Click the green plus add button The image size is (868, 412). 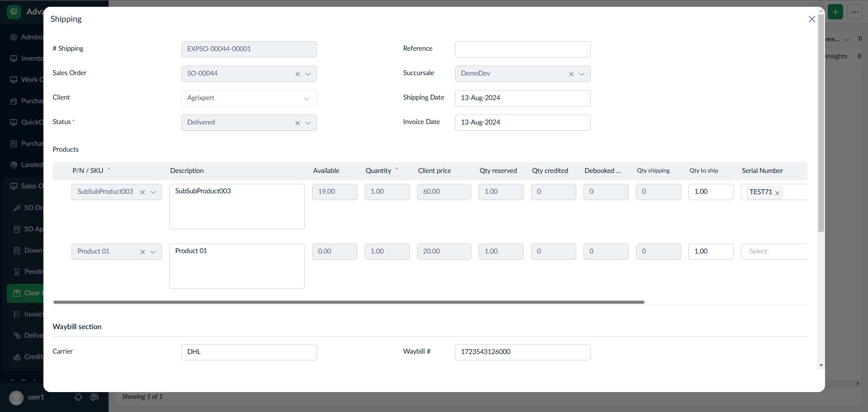[835, 12]
